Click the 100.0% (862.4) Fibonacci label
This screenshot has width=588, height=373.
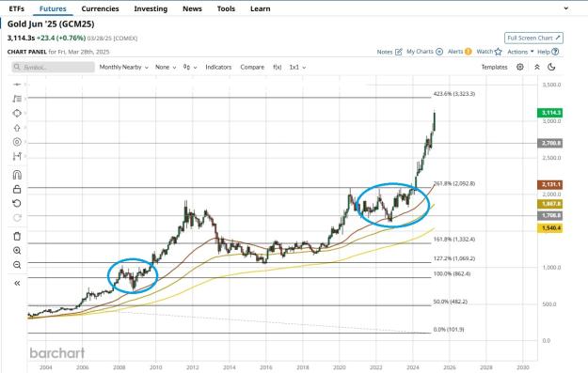[x=452, y=273]
